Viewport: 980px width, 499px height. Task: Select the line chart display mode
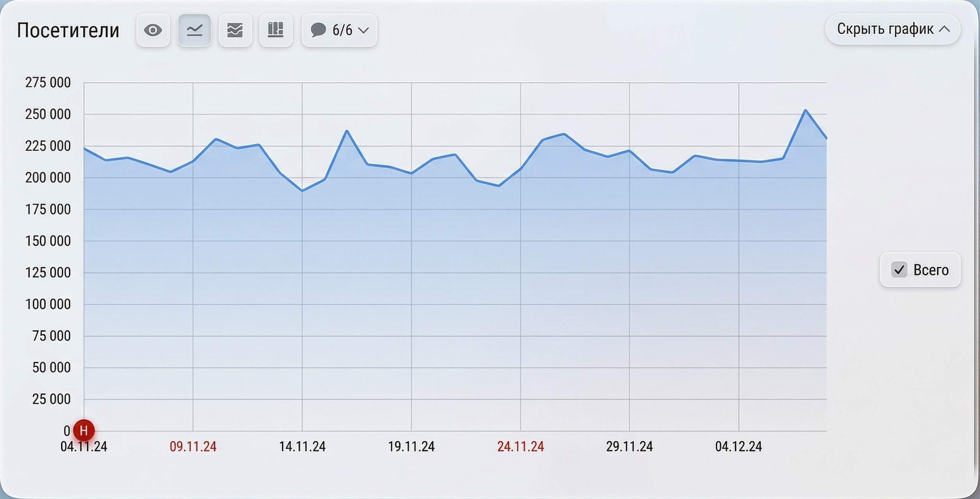click(194, 30)
